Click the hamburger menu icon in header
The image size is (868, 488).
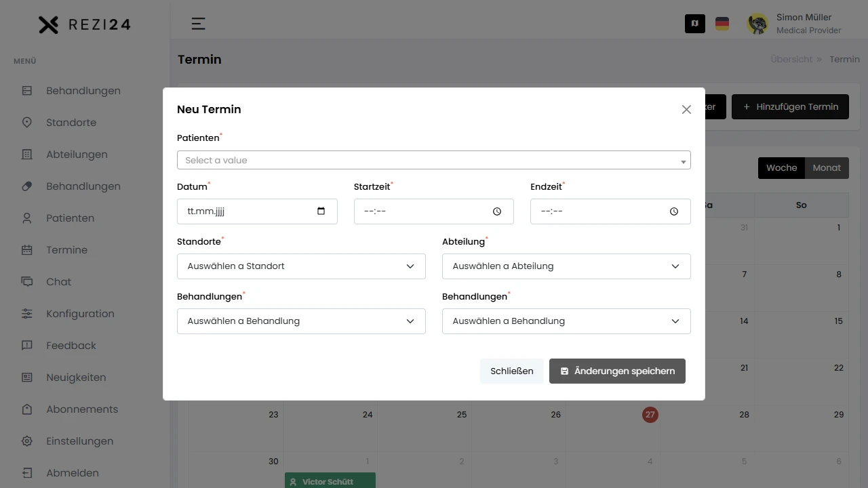[198, 24]
